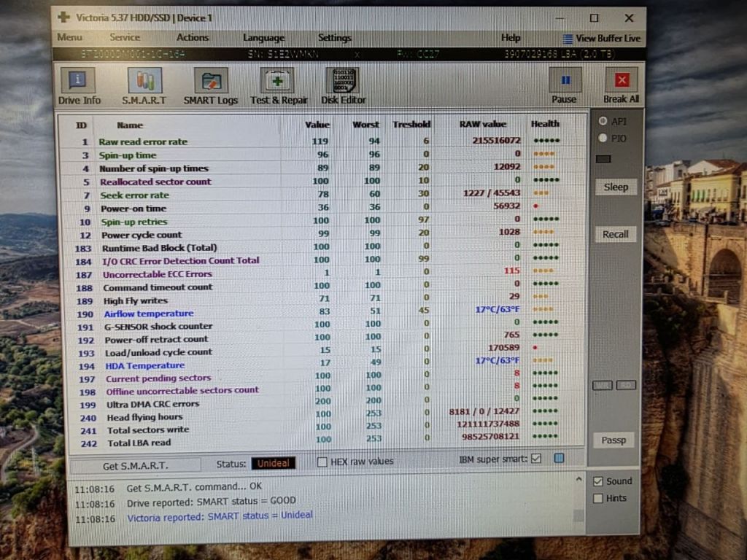Click the Raw read error rate attribute

coord(143,142)
